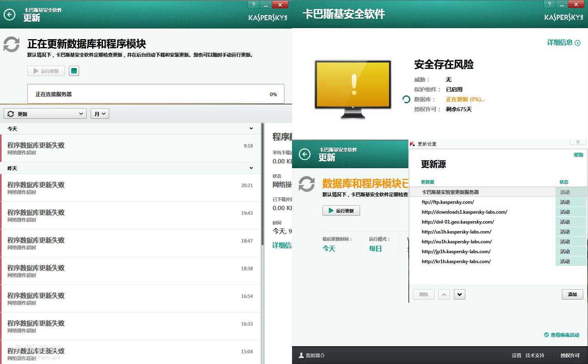Screen dimensions: 588x364
Task: Click the refresh icon beside the updating databases heading
Action: click(x=11, y=44)
